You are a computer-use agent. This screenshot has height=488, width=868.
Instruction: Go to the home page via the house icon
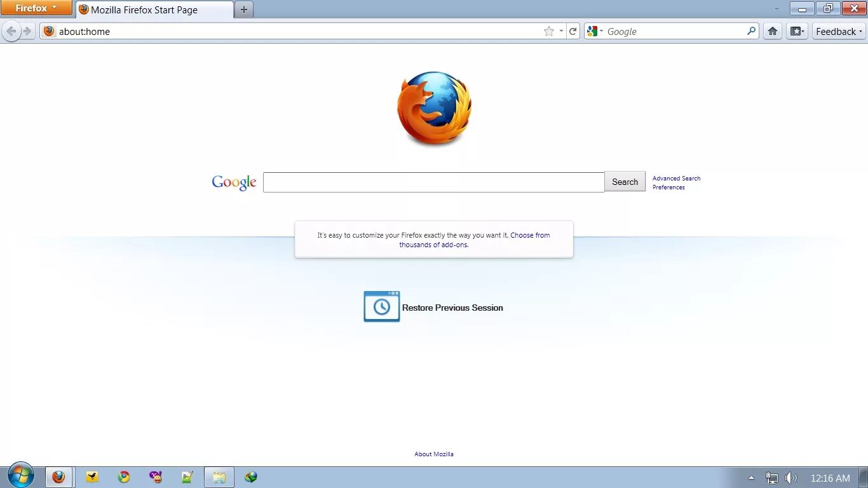point(773,31)
